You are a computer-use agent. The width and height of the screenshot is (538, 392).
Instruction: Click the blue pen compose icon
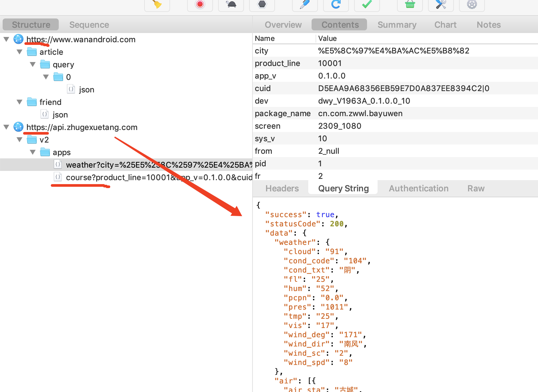tap(305, 4)
